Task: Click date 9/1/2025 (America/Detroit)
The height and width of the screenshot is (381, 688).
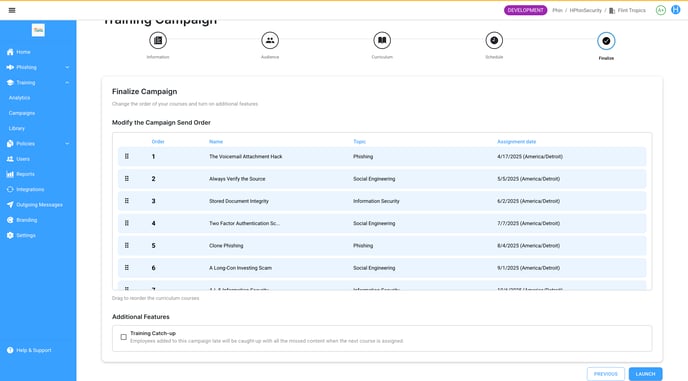Action: pos(528,268)
